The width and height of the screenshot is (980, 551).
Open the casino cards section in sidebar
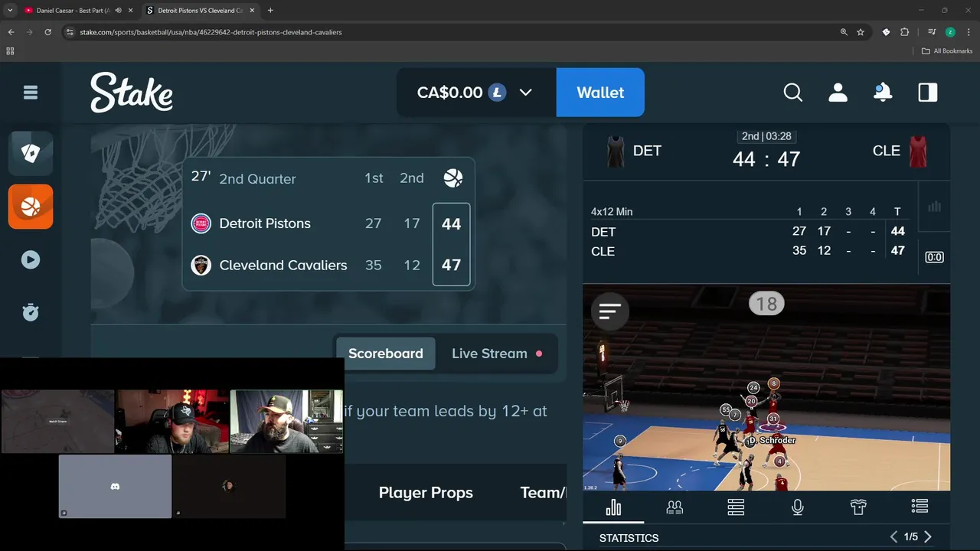[31, 153]
